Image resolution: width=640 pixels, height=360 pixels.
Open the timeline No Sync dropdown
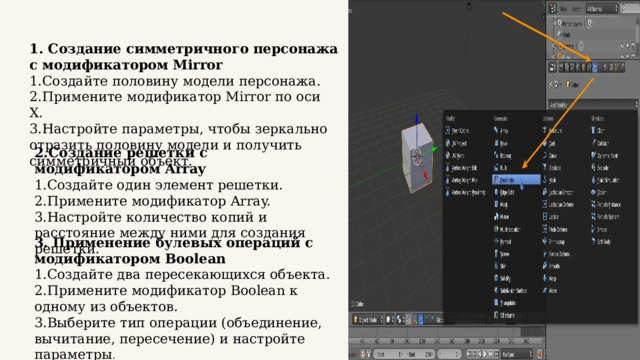tap(517, 354)
